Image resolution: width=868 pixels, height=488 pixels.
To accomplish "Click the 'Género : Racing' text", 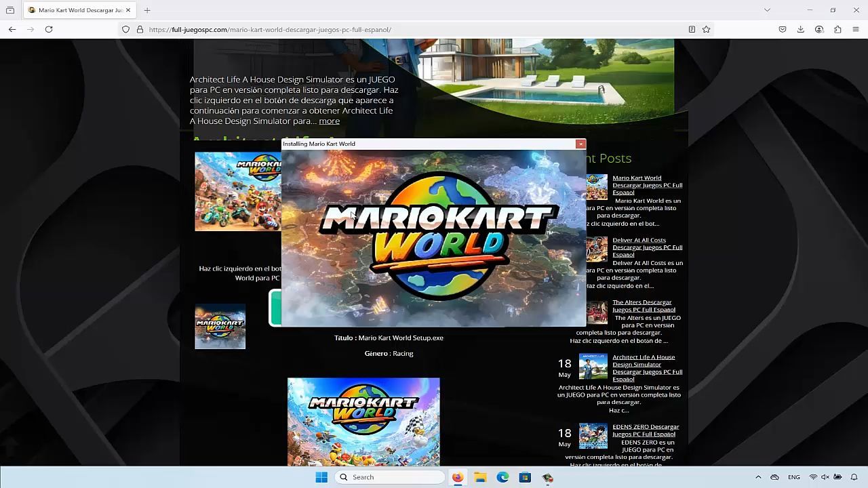I will click(389, 353).
